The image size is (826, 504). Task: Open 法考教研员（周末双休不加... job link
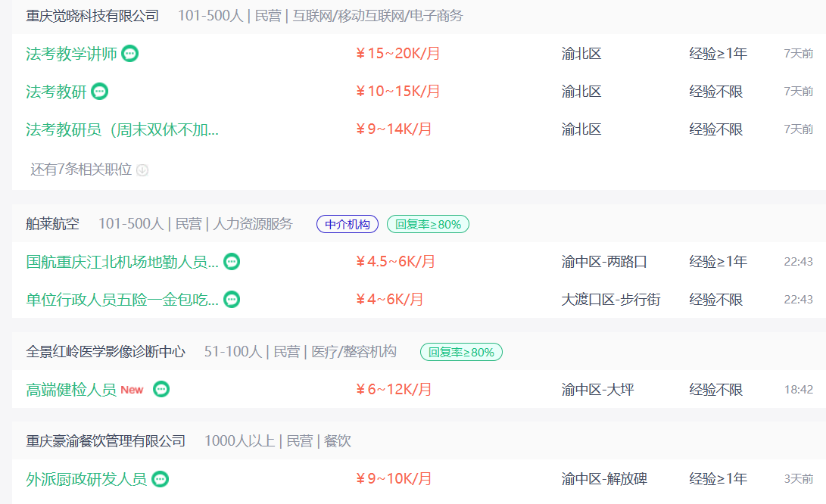coord(122,129)
